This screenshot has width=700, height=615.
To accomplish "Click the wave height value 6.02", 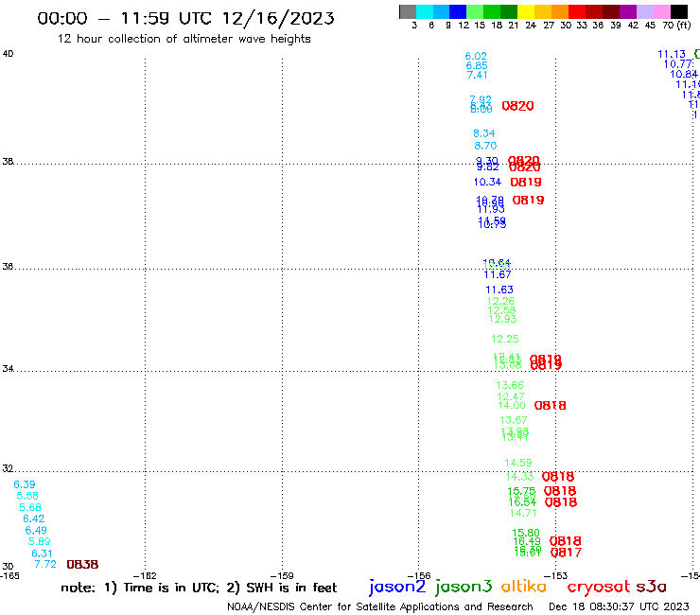I will tap(476, 56).
